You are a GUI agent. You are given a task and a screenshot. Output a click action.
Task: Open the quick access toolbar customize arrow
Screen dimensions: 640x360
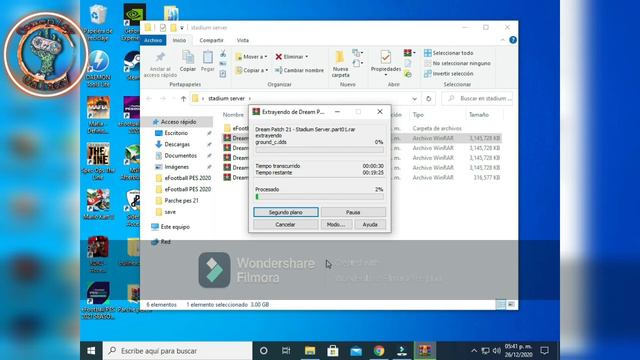(182, 28)
